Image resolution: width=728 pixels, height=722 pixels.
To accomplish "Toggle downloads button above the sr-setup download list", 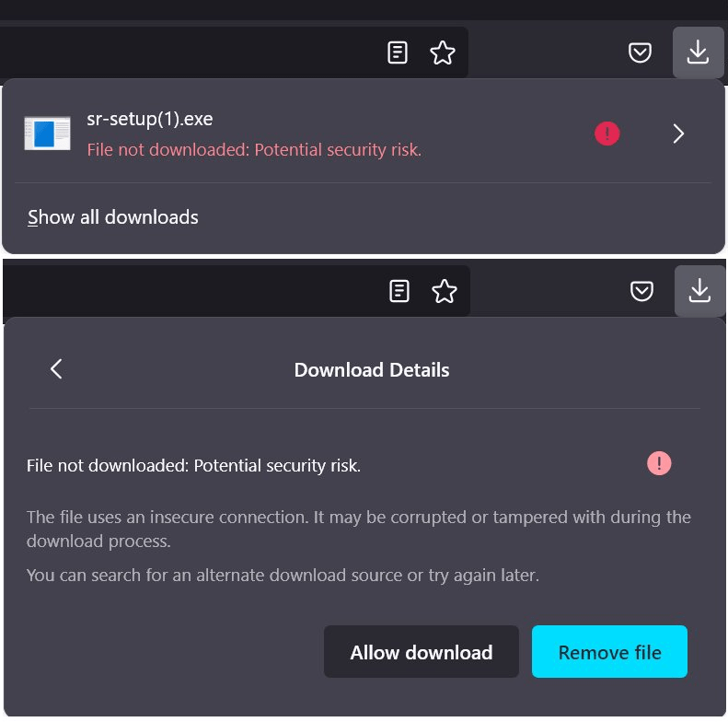I will click(x=698, y=52).
